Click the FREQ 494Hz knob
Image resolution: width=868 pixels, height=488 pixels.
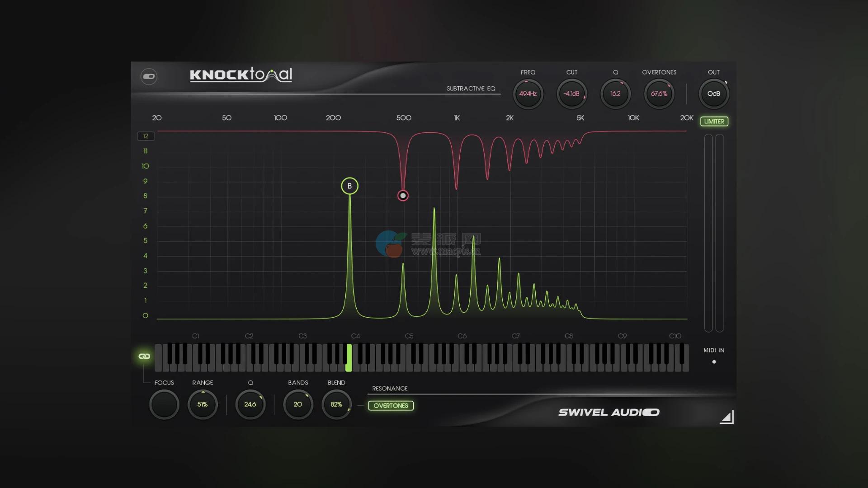(x=528, y=94)
